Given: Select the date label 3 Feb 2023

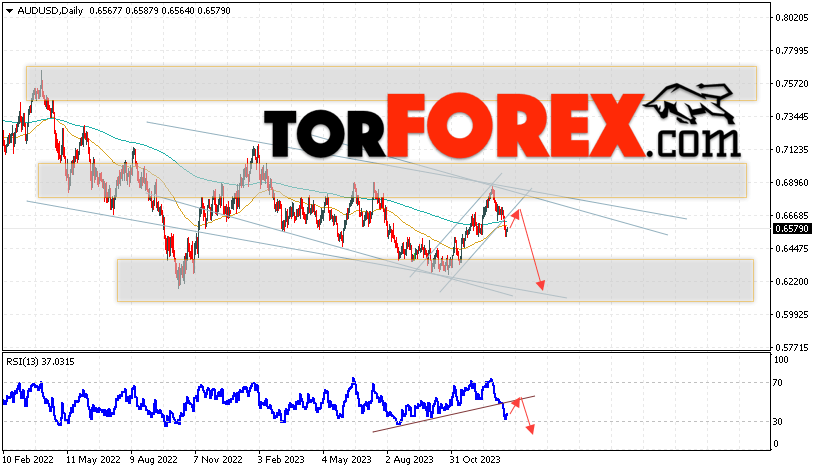Looking at the screenshot, I should click(x=282, y=460).
